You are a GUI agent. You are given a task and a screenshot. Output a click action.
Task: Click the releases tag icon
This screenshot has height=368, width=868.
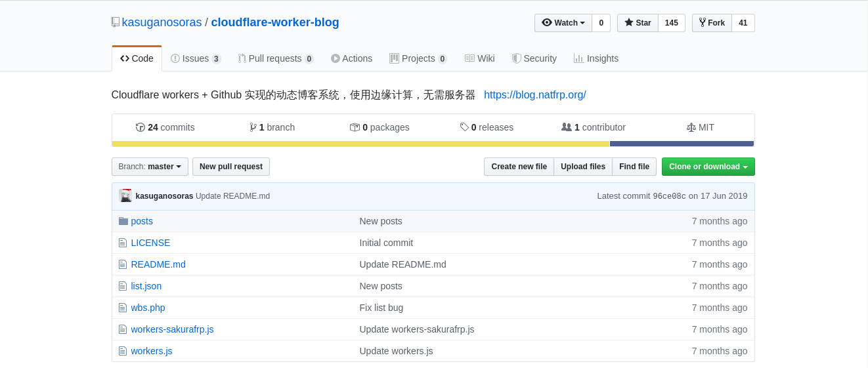(464, 127)
